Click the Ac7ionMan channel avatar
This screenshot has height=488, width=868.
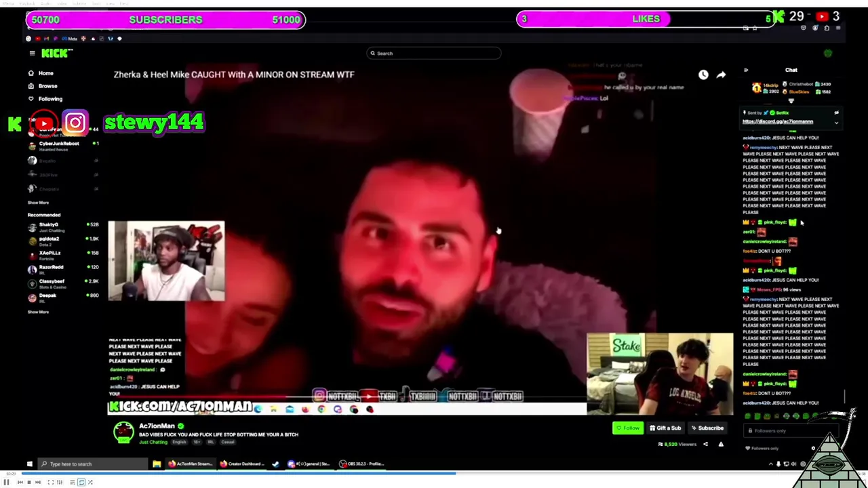(x=123, y=432)
